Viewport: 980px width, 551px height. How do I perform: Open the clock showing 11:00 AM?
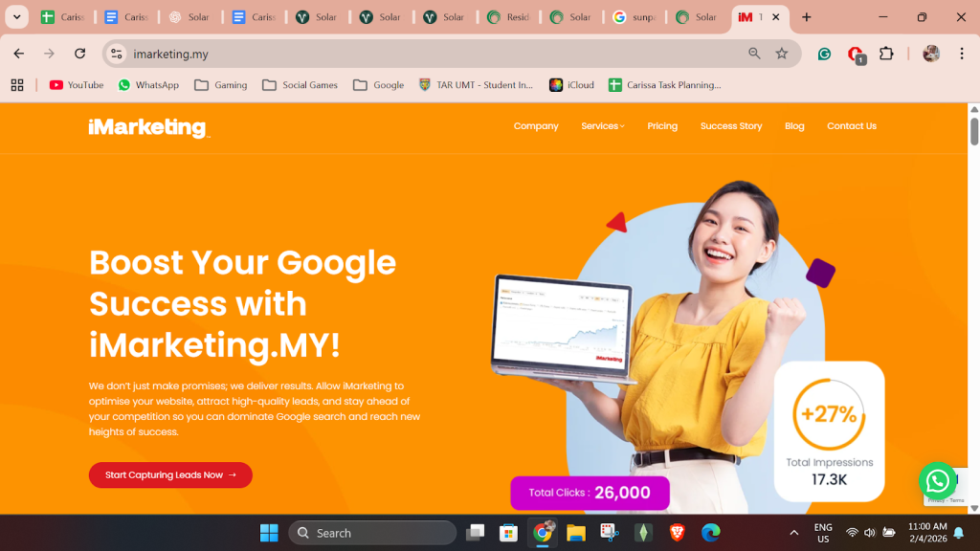927,533
